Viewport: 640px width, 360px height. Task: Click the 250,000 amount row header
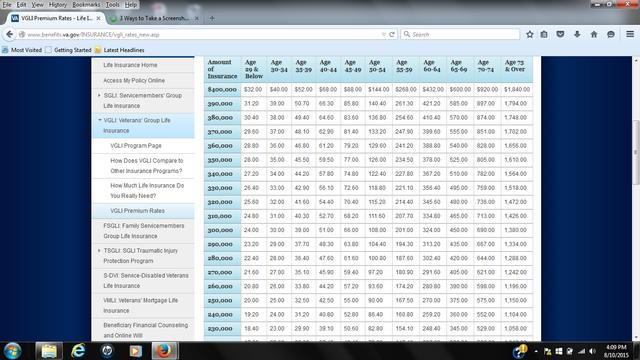point(222,300)
